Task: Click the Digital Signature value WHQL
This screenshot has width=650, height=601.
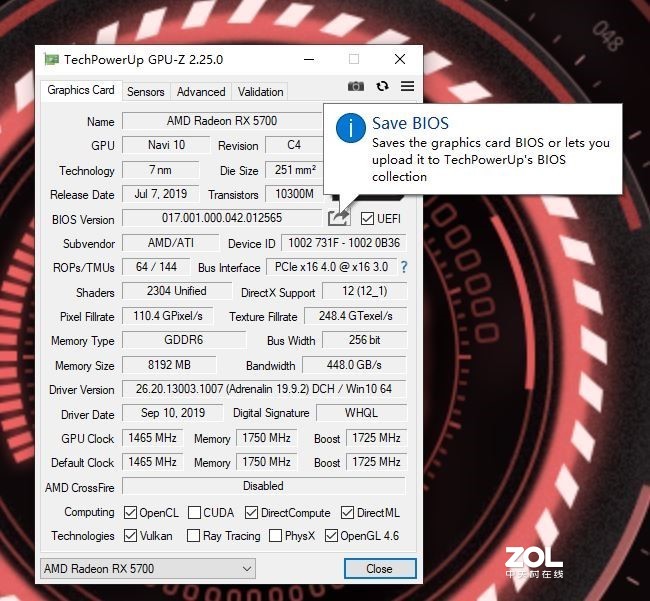Action: 361,413
